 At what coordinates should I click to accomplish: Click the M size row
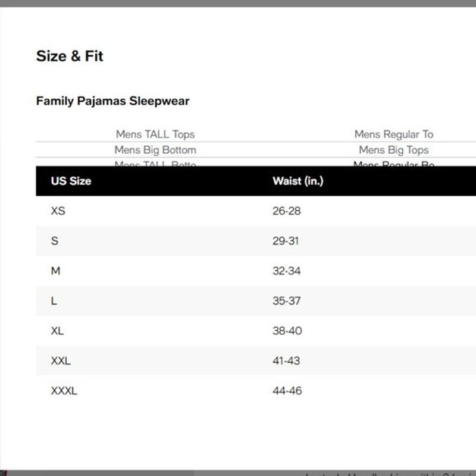256,271
